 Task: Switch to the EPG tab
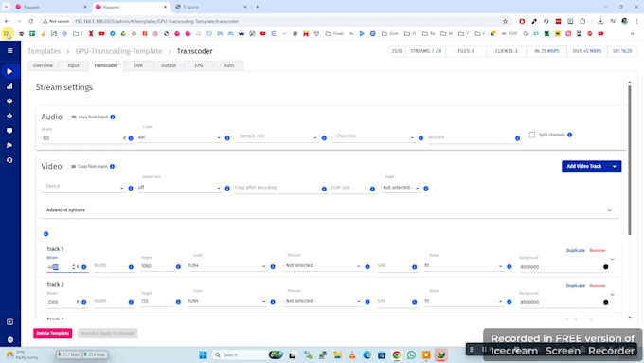pyautogui.click(x=199, y=65)
